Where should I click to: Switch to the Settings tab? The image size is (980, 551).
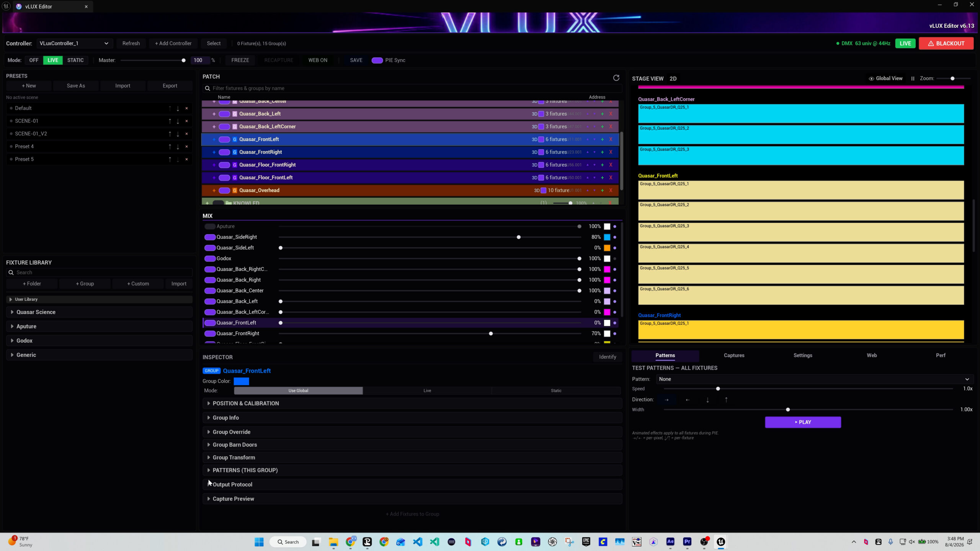tap(803, 355)
